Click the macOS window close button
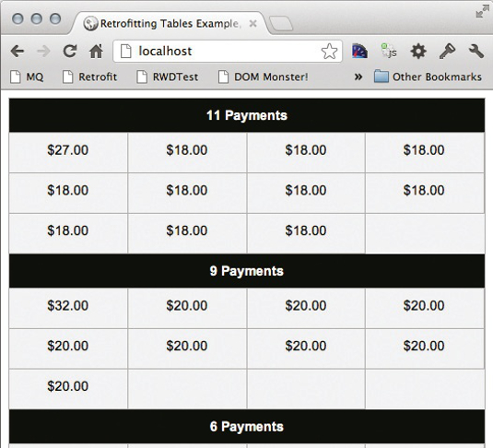Image resolution: width=493 pixels, height=448 pixels. (x=18, y=18)
